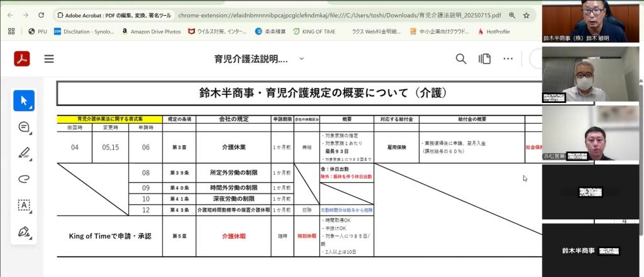Click the browser zoom magnifier icon
Screen dimensions: 644x277
[x=512, y=14]
